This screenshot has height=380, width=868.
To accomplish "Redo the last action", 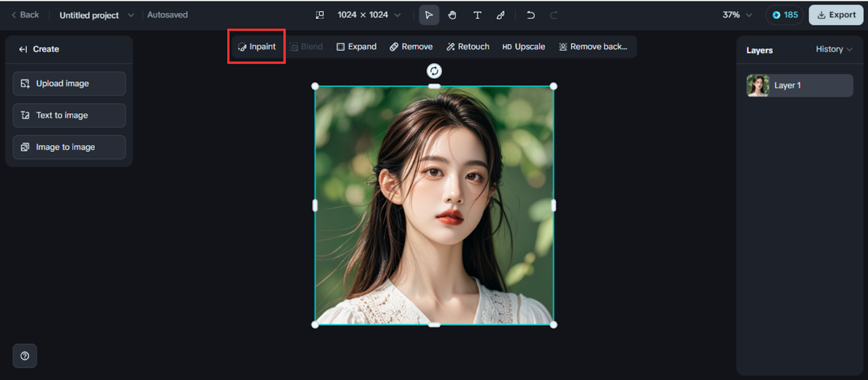I will [553, 15].
